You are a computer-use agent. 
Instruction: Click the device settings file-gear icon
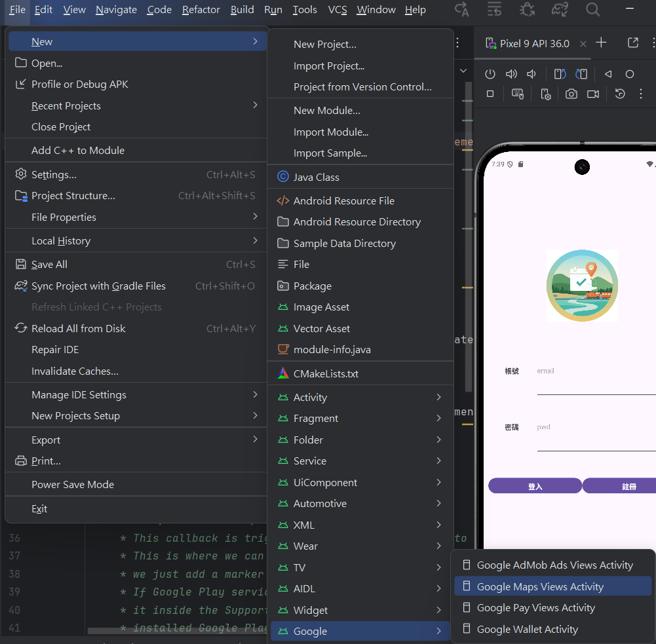pos(545,94)
